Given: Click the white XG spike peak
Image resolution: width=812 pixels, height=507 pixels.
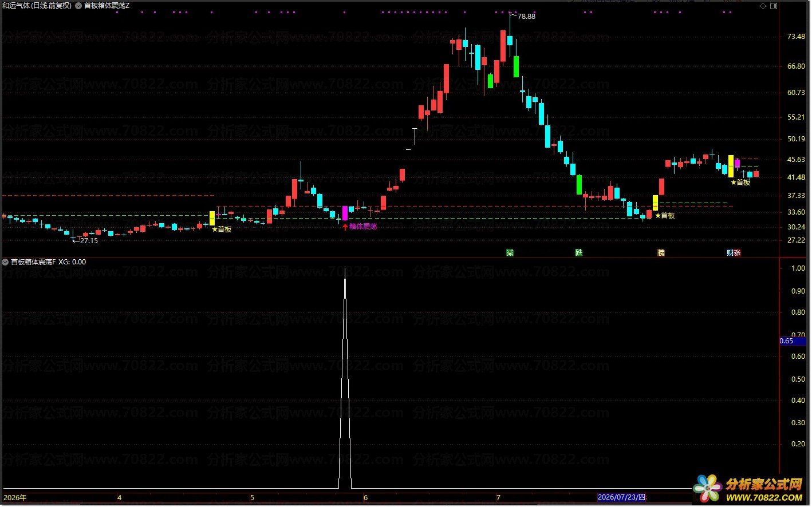Looking at the screenshot, I should (x=345, y=270).
